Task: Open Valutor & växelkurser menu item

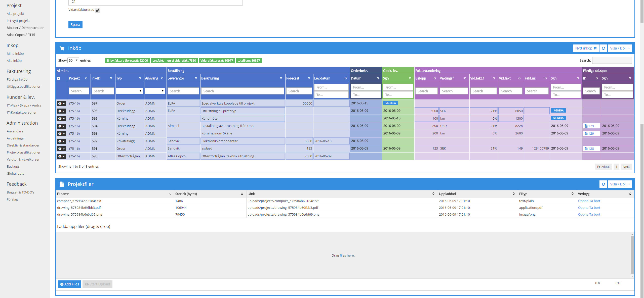Action: coord(23,160)
